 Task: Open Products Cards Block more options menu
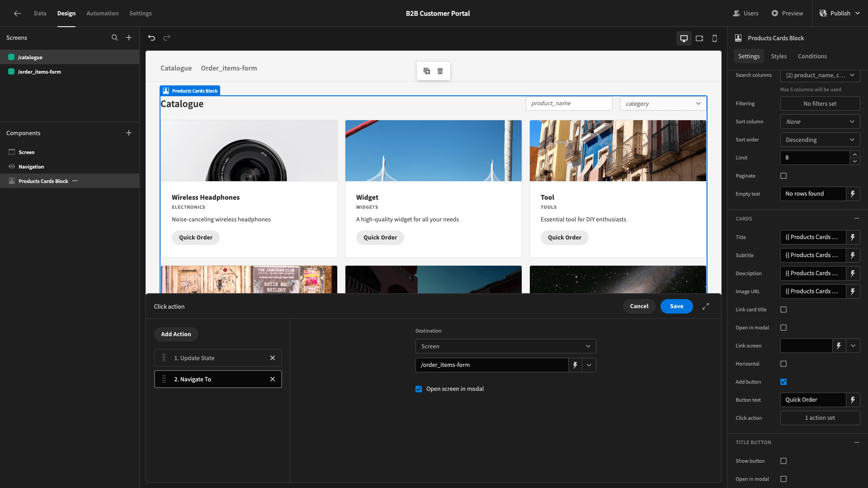pyautogui.click(x=75, y=181)
